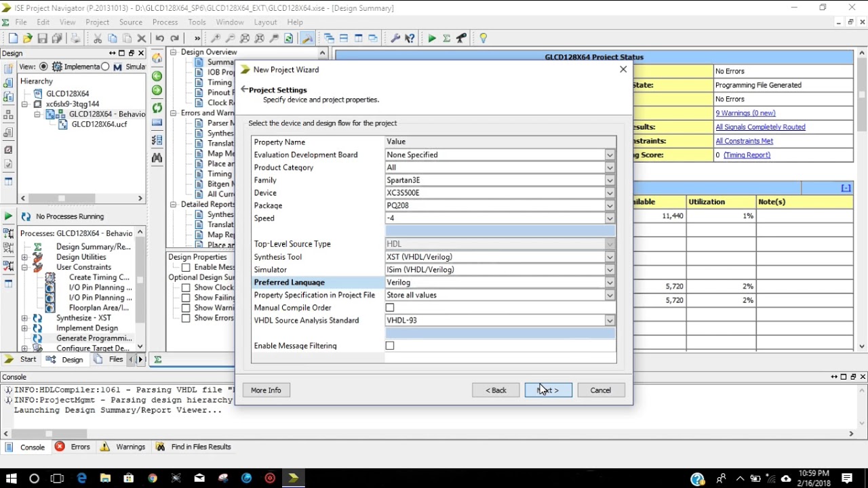Viewport: 868px width, 488px height.
Task: Click the Cut scissors toolbar icon
Action: [98, 39]
